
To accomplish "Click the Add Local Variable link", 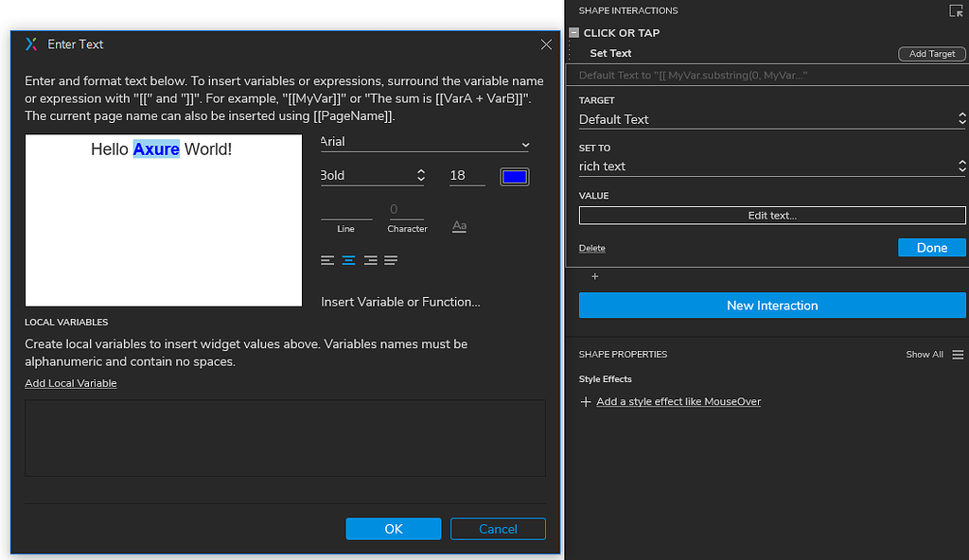I will click(x=70, y=382).
